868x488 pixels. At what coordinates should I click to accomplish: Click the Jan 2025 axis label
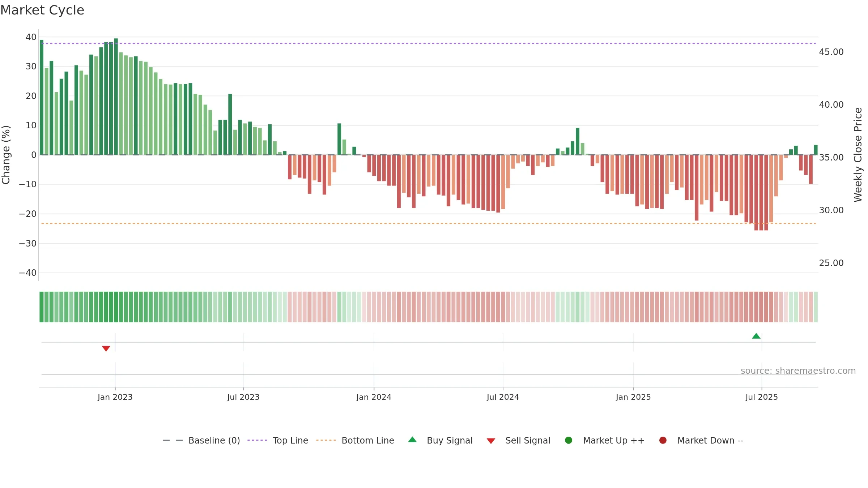633,397
